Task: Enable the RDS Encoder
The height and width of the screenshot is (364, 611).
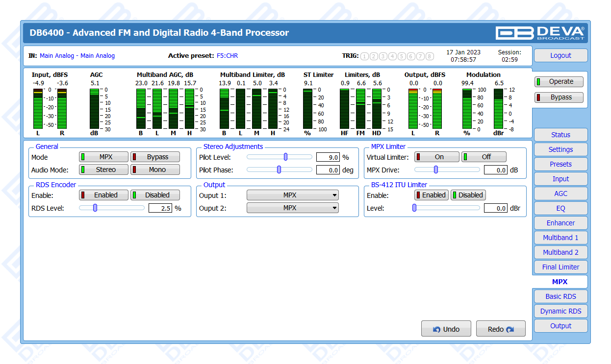Action: pos(103,195)
